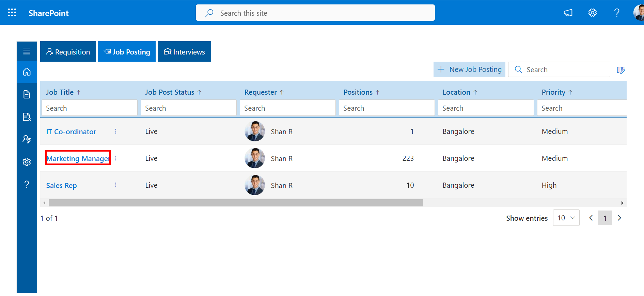Viewport: 644px width, 296px height.
Task: Click the Requester sort arrow
Action: click(282, 92)
